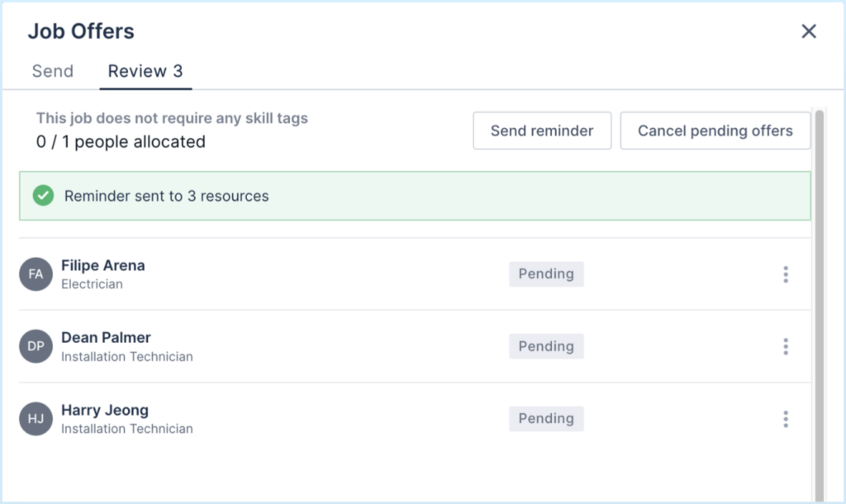
Task: Click the vertical scrollbar of the list
Action: pos(820,305)
